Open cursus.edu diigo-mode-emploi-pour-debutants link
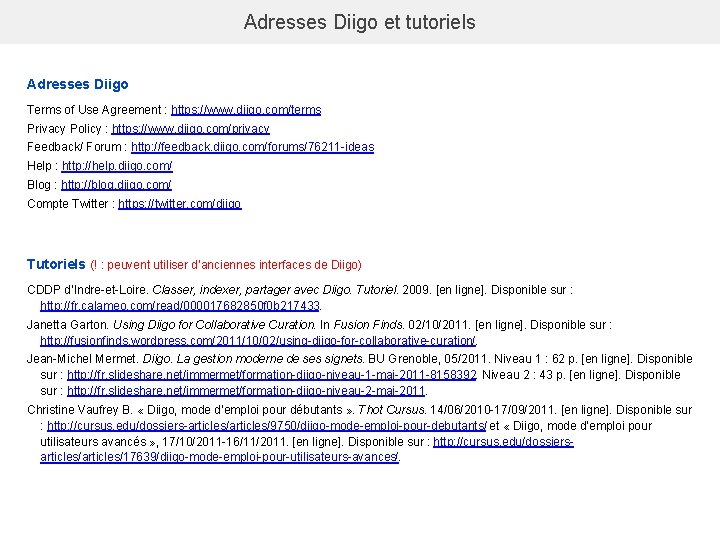 [267, 426]
